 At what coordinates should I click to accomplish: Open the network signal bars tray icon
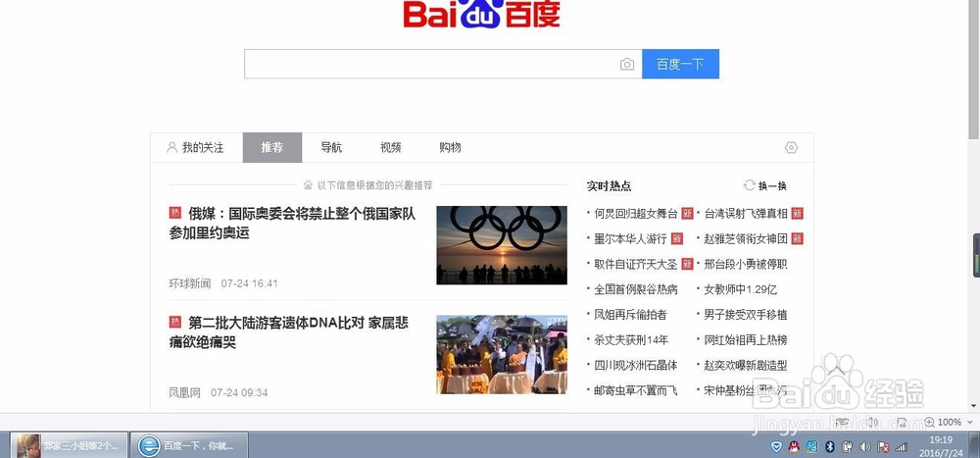(902, 447)
